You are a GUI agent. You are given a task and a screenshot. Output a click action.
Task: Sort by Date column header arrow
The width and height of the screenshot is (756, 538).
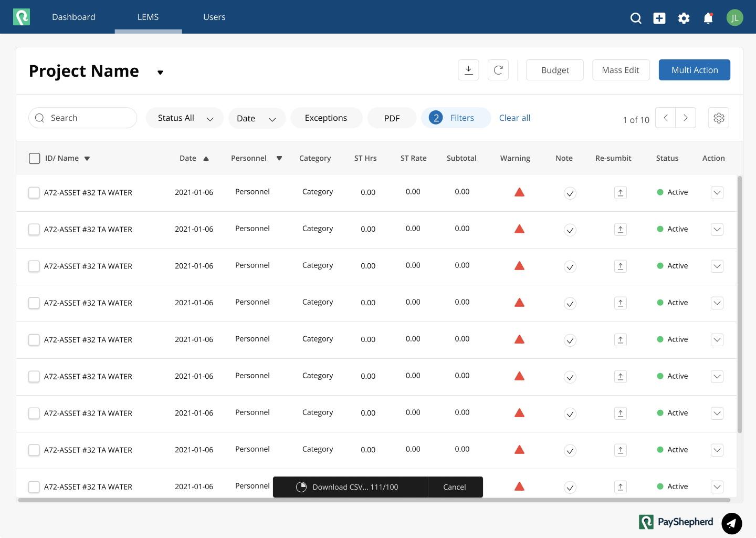click(x=206, y=159)
